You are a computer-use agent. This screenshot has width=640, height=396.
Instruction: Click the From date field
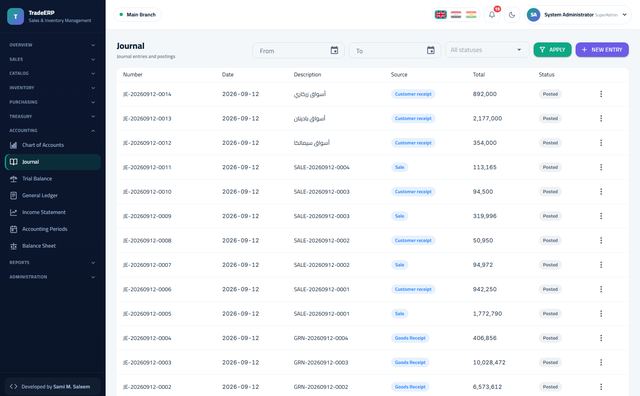click(x=298, y=51)
